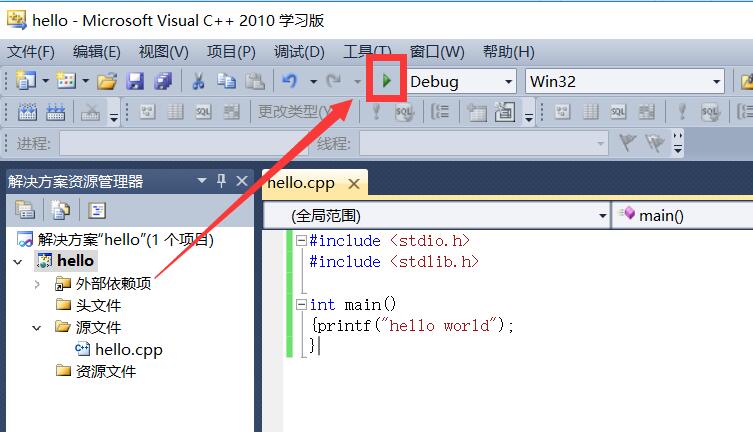Screen dimensions: 753x432
Task: Click the printf("hello world") code line
Action: (x=413, y=325)
